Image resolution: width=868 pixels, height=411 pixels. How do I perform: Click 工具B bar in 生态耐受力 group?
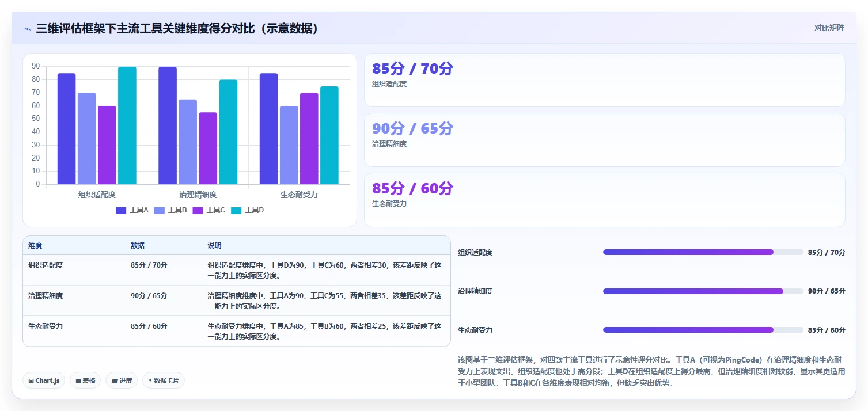coord(289,145)
